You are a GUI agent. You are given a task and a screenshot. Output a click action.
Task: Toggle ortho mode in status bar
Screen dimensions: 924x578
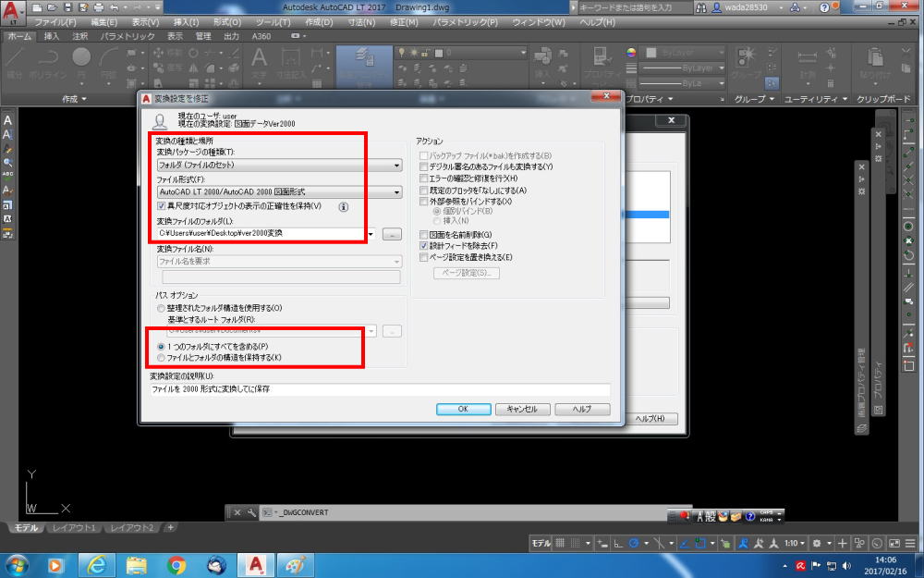click(618, 543)
